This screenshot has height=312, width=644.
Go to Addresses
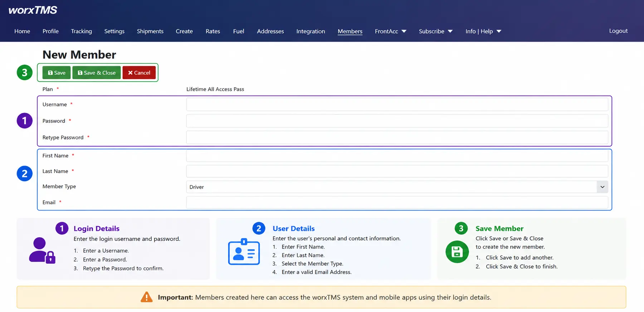[270, 31]
